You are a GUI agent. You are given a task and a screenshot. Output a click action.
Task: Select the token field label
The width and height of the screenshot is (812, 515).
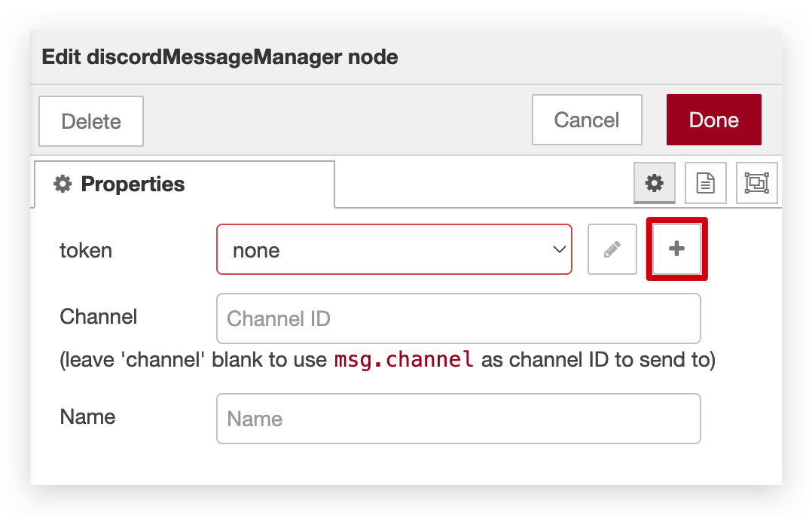pyautogui.click(x=86, y=251)
